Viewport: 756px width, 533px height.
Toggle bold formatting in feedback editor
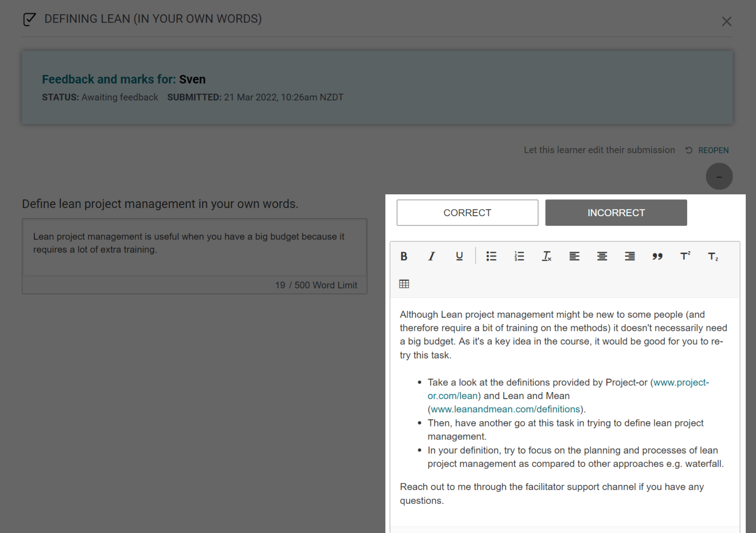coord(404,256)
